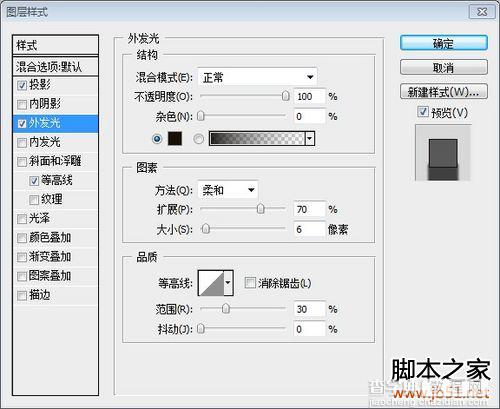The image size is (500, 409).
Task: Enable the 内阴影 inner shadow checkbox
Action: (22, 105)
